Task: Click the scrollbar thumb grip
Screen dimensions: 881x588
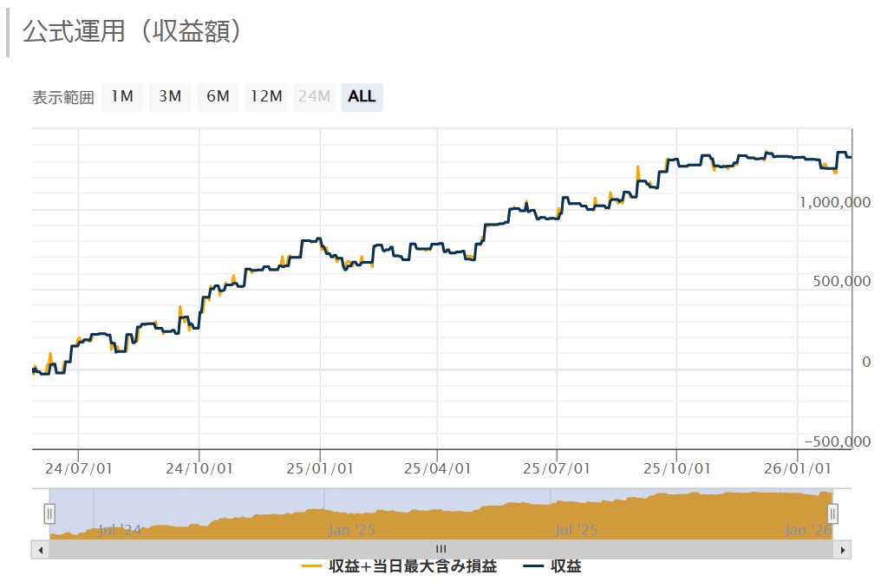Action: click(x=440, y=549)
